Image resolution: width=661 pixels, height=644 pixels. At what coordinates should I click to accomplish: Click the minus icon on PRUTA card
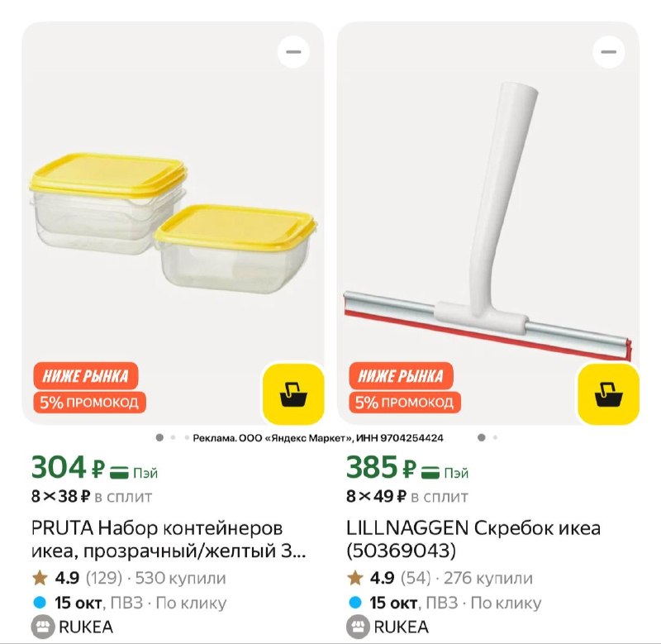tap(294, 52)
